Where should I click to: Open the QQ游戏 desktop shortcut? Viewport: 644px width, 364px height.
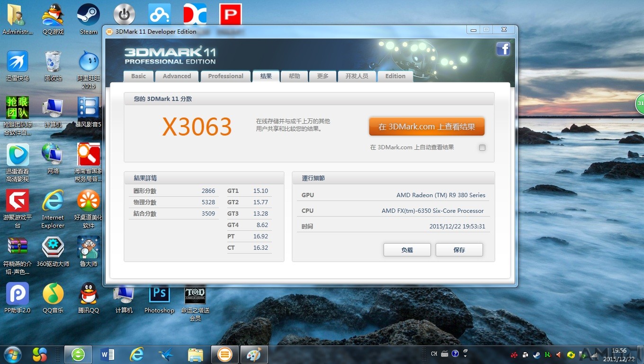pos(53,19)
